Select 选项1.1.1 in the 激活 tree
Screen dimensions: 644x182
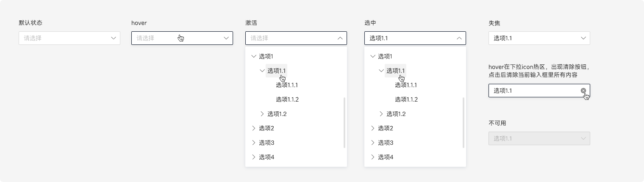(287, 85)
